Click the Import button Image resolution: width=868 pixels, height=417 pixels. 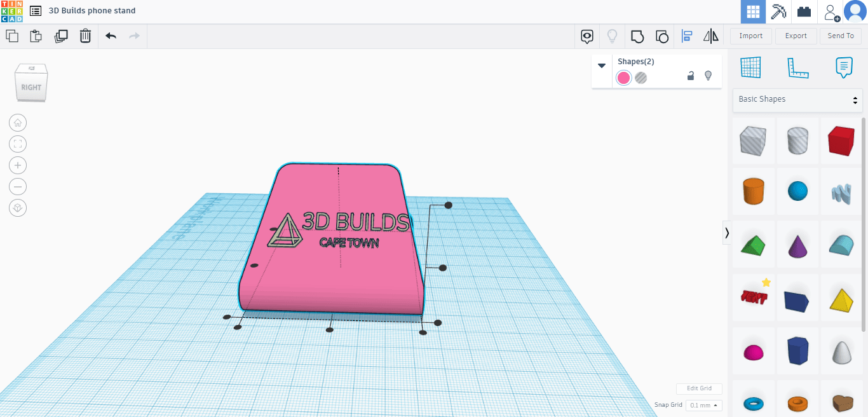(750, 36)
